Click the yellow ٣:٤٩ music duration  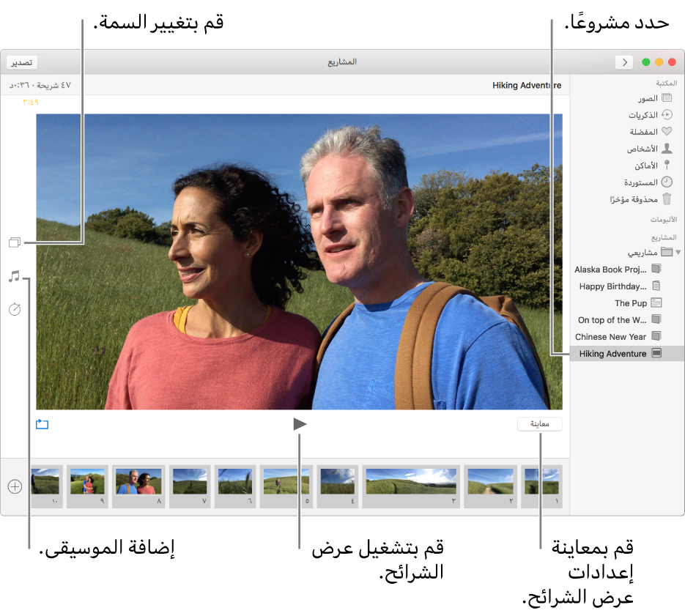tap(31, 102)
